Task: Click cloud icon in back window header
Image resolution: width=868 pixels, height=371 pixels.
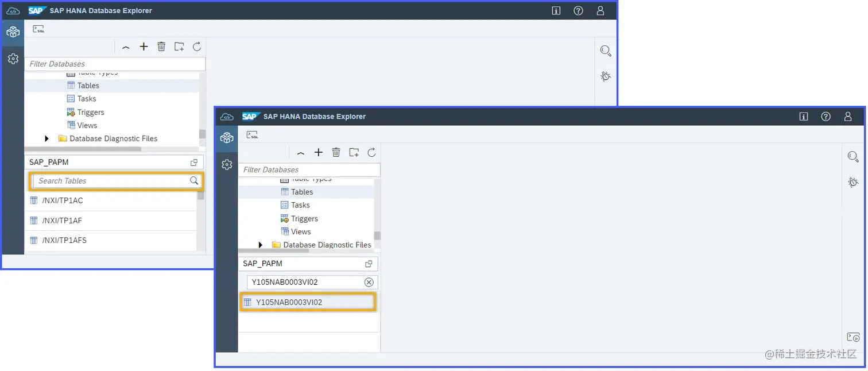Action: (x=13, y=10)
